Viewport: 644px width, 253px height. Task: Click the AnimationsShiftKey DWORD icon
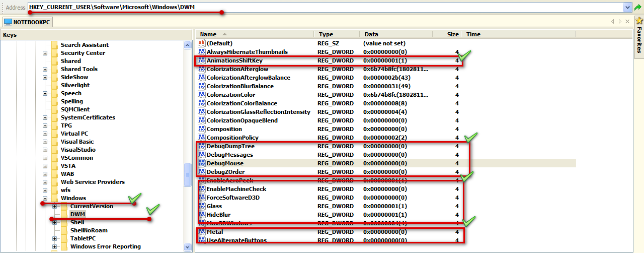pyautogui.click(x=202, y=60)
